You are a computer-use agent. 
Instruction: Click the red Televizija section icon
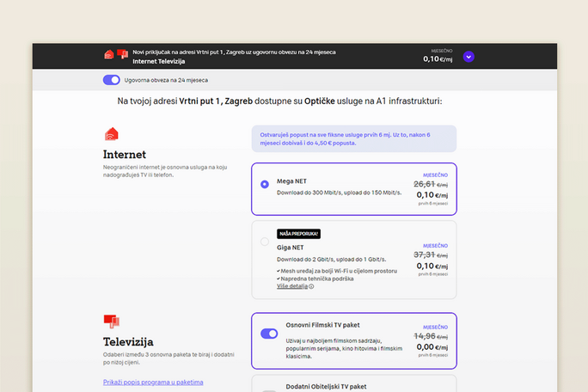[111, 322]
